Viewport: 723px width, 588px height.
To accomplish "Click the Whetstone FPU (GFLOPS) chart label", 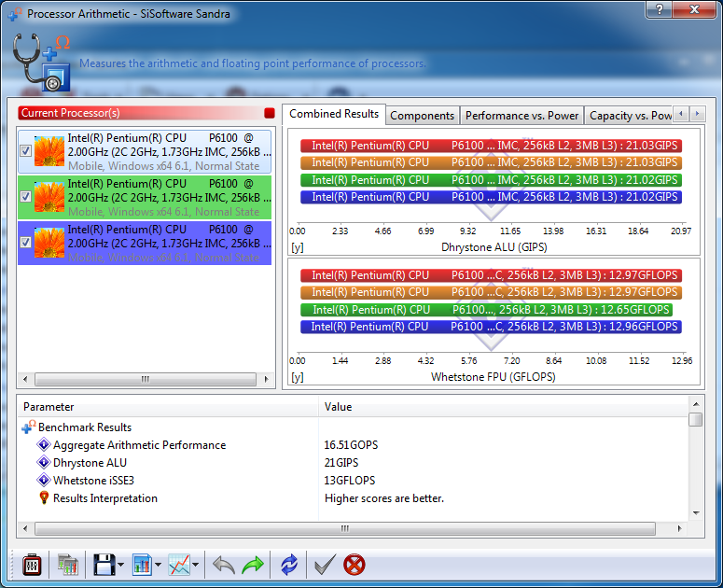I will [x=493, y=377].
